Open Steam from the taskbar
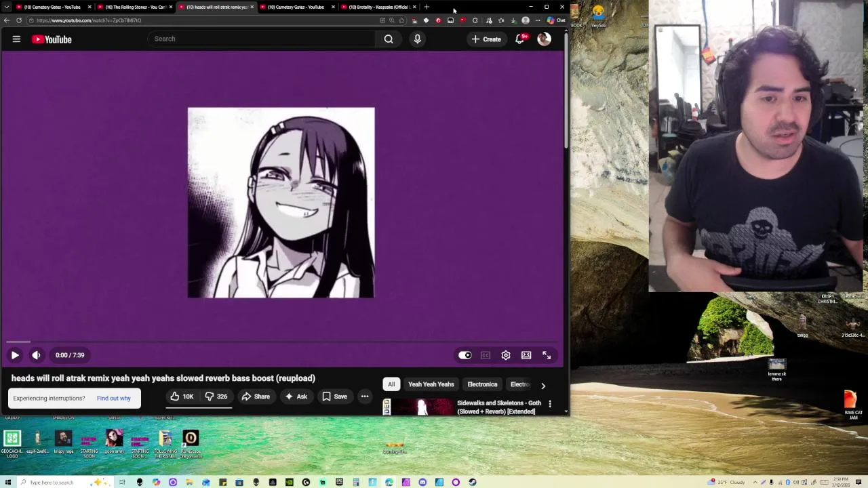The width and height of the screenshot is (868, 488). click(x=473, y=482)
